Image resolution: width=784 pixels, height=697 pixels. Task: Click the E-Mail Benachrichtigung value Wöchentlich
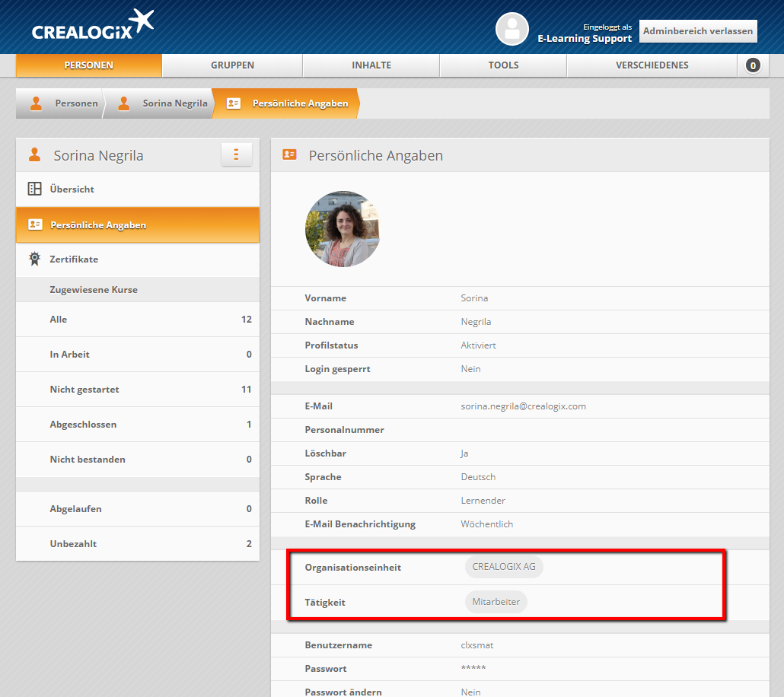click(x=487, y=524)
